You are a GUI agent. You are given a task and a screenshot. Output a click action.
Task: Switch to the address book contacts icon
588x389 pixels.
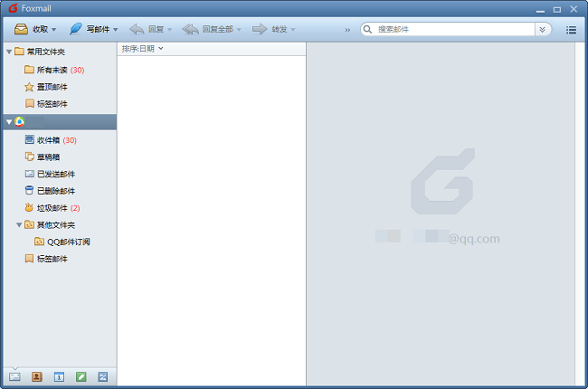coord(37,376)
